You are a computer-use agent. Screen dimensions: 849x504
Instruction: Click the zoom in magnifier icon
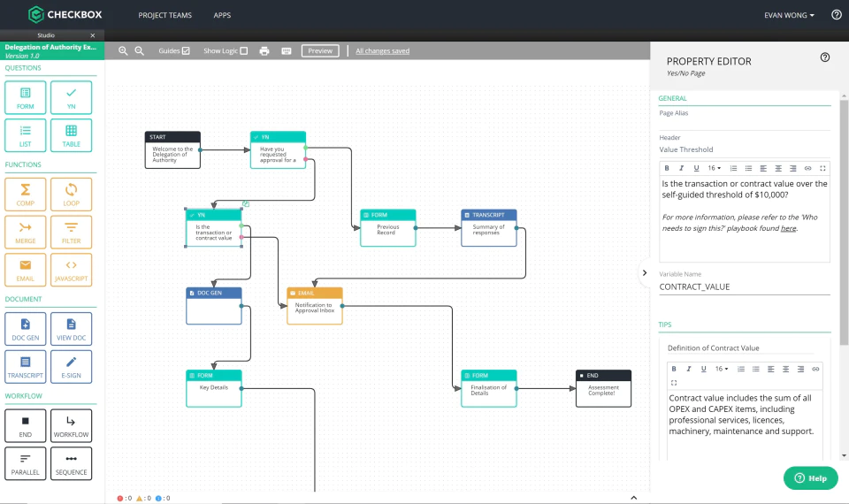(x=123, y=51)
